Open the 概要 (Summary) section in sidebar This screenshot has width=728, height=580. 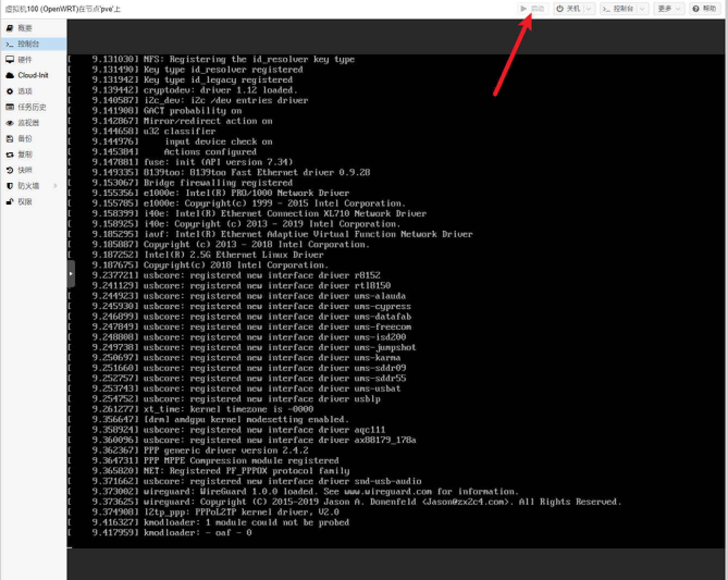click(25, 28)
